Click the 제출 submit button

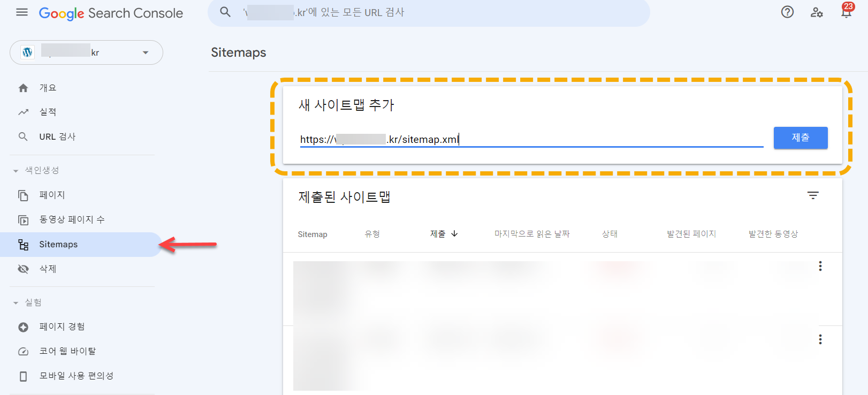pyautogui.click(x=801, y=138)
